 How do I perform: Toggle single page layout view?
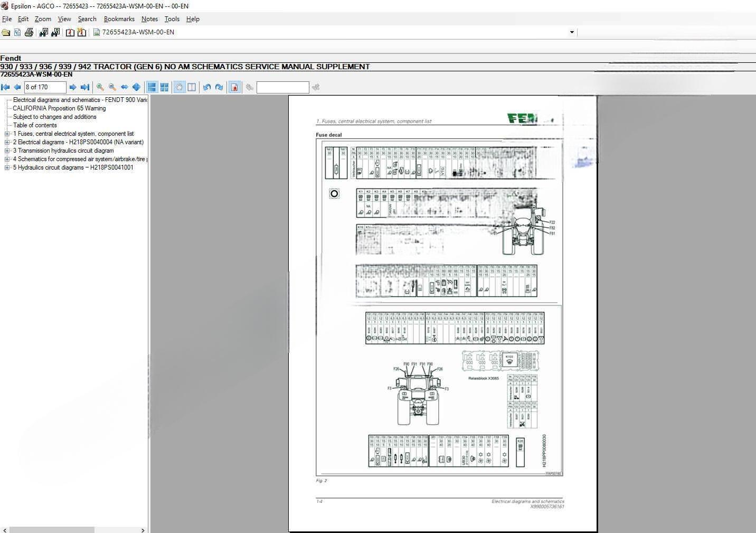152,87
